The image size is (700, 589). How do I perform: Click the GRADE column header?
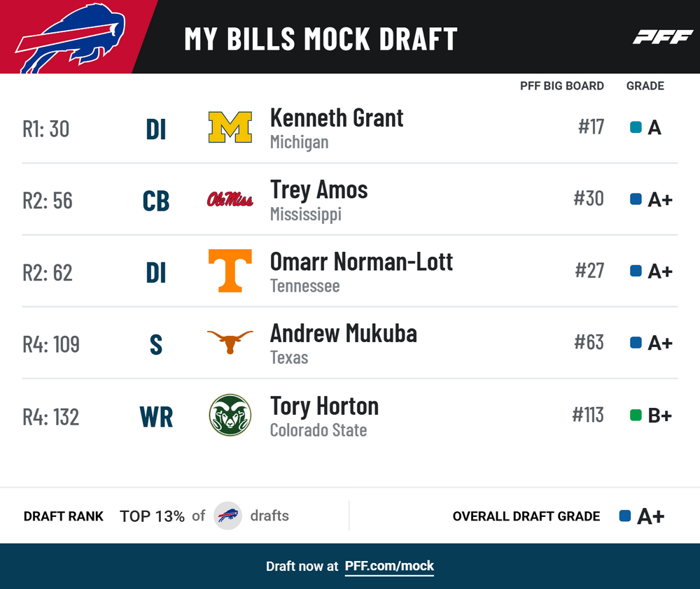645,85
